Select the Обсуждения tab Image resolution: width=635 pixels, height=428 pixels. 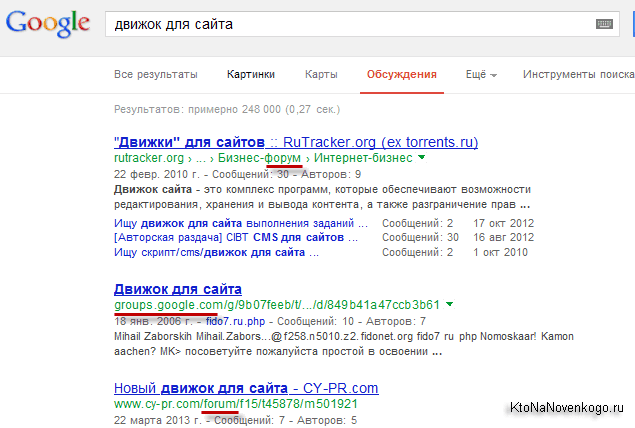(x=402, y=75)
